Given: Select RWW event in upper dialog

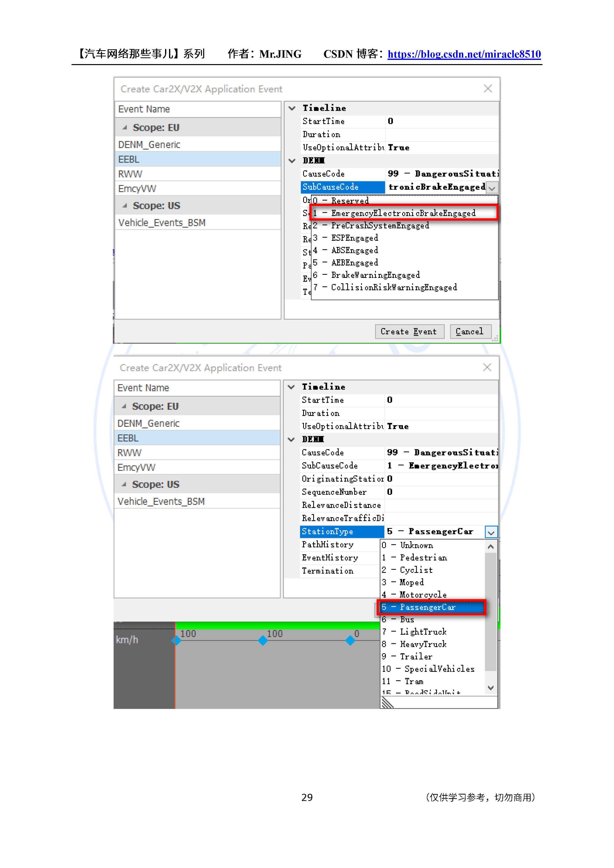Looking at the screenshot, I should (x=130, y=174).
